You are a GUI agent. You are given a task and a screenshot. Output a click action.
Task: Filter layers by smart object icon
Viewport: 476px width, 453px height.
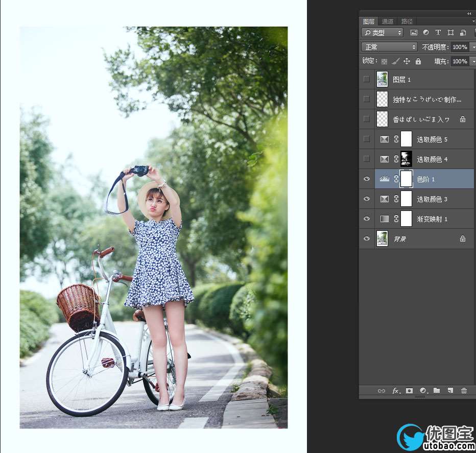point(463,33)
